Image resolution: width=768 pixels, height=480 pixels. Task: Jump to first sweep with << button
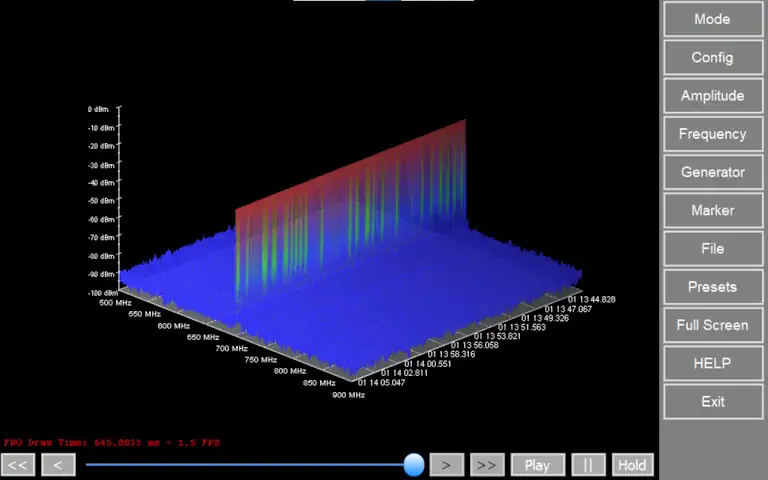18,465
